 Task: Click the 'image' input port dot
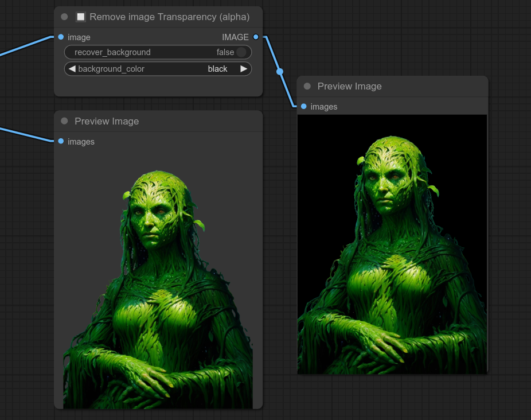pos(61,37)
